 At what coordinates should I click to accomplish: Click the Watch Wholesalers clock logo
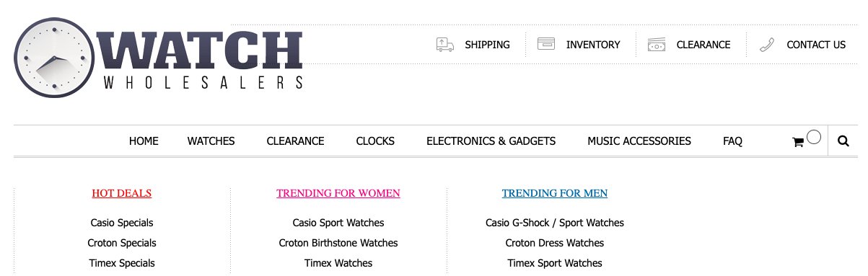tap(158, 58)
